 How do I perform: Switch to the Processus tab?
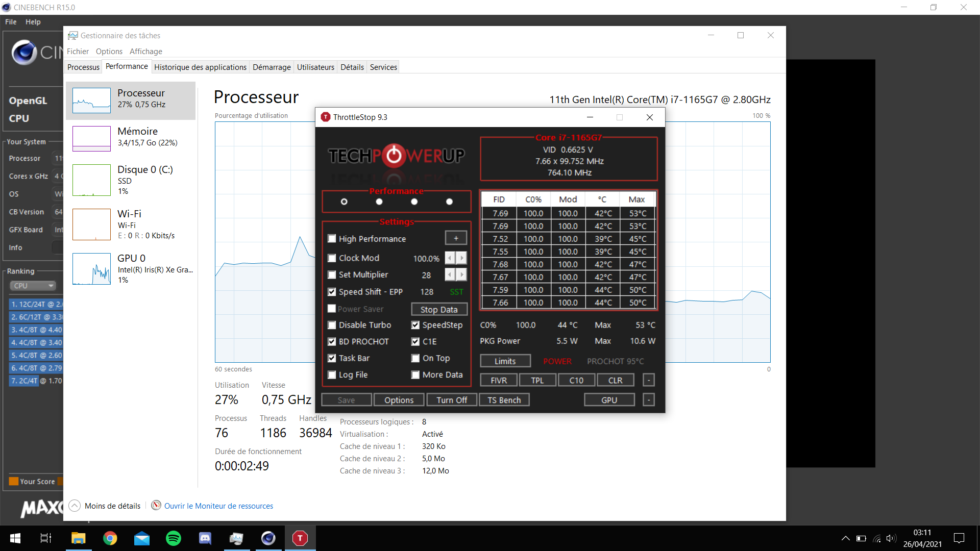[x=83, y=67]
